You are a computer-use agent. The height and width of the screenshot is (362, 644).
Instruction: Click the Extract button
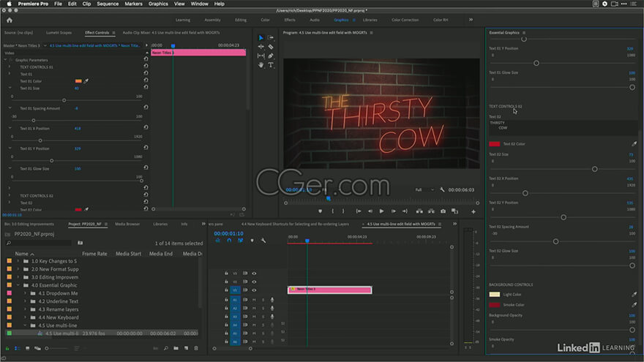pyautogui.click(x=431, y=211)
